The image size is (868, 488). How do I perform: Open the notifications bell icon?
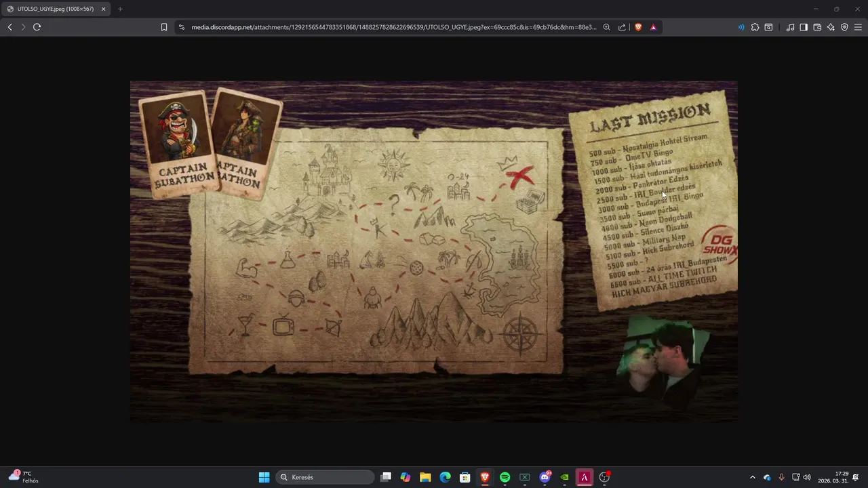coord(856,477)
